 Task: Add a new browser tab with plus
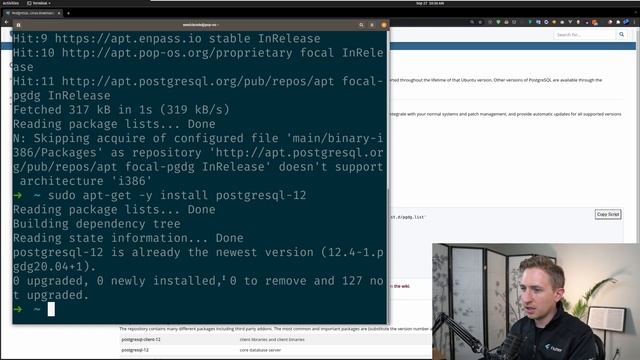68,13
